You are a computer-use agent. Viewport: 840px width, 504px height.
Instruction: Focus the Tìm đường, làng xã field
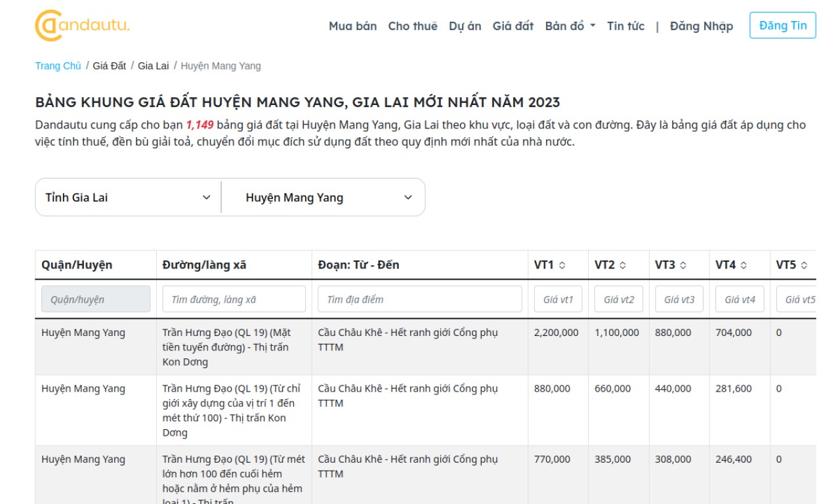click(234, 299)
